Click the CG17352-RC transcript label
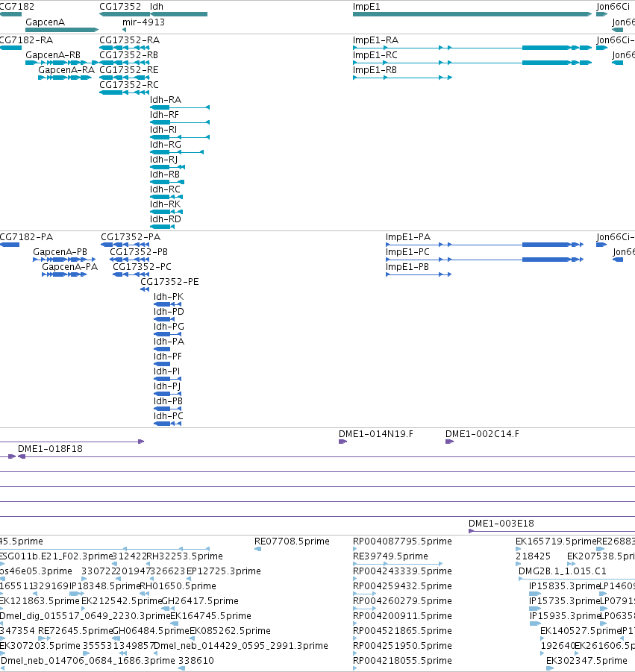 click(x=129, y=85)
